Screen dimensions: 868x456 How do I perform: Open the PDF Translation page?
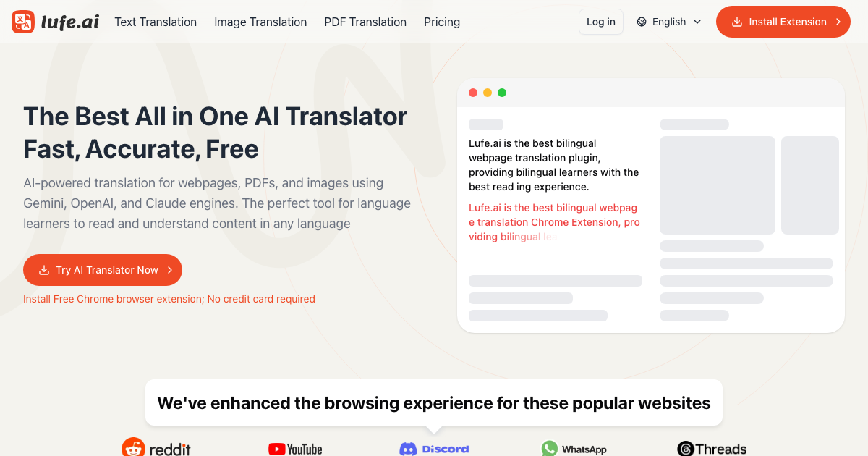[365, 22]
